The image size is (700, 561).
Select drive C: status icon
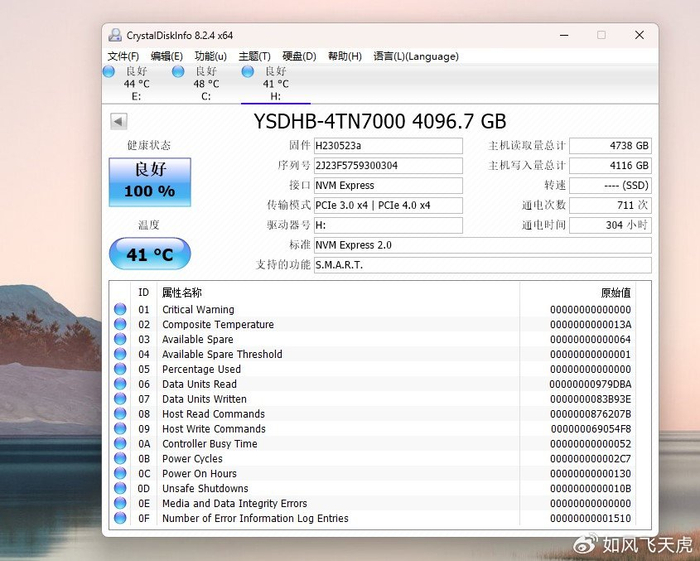(179, 72)
